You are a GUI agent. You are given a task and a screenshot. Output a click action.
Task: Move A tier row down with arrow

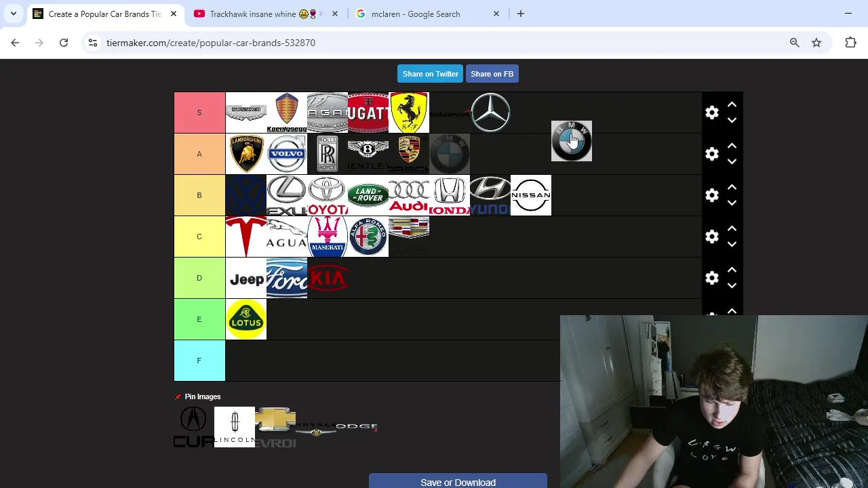tap(732, 161)
